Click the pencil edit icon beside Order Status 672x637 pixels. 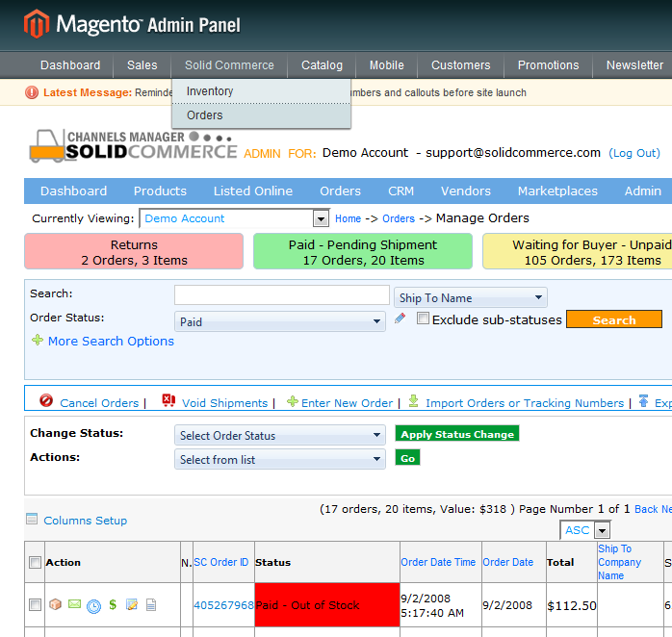tap(400, 318)
